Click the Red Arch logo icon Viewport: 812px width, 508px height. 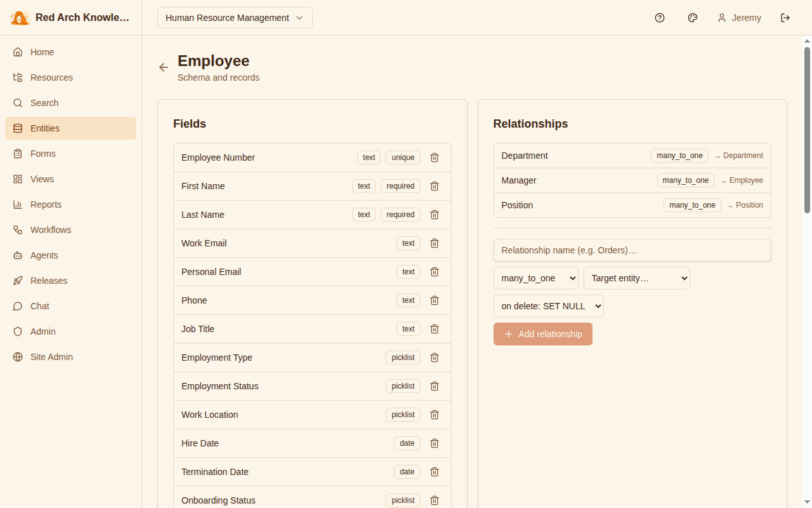tap(20, 18)
